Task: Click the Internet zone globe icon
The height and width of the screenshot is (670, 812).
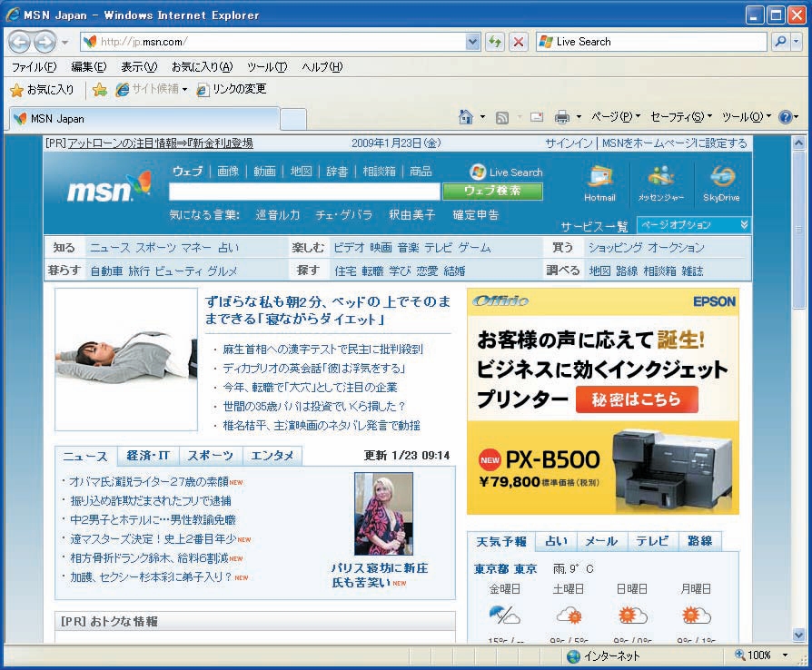Action: (573, 656)
